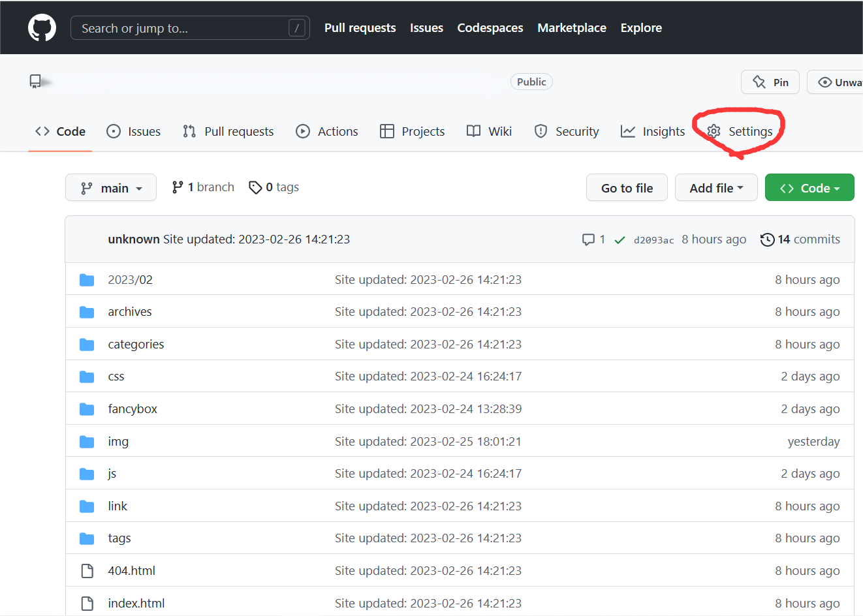863x616 pixels.
Task: Click the green check commit status icon
Action: 620,240
